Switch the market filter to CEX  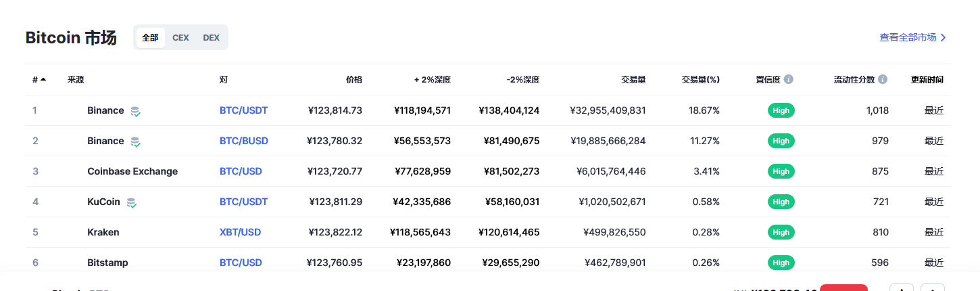click(180, 38)
